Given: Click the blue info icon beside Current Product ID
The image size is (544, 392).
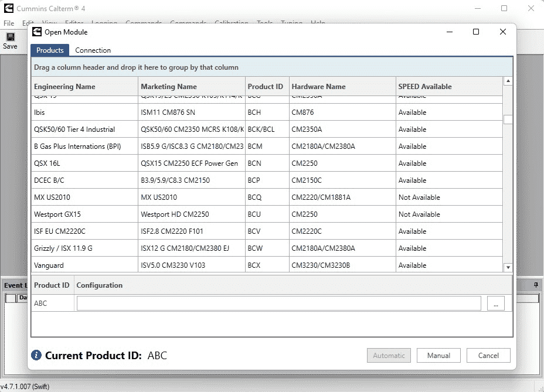Looking at the screenshot, I should 36,355.
